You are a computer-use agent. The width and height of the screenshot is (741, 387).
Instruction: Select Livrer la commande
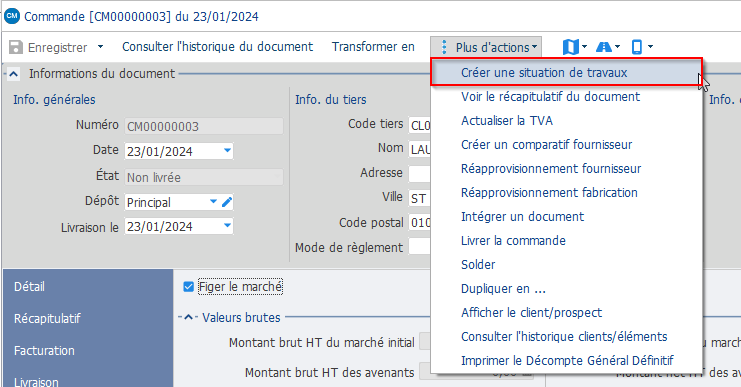click(x=566, y=241)
